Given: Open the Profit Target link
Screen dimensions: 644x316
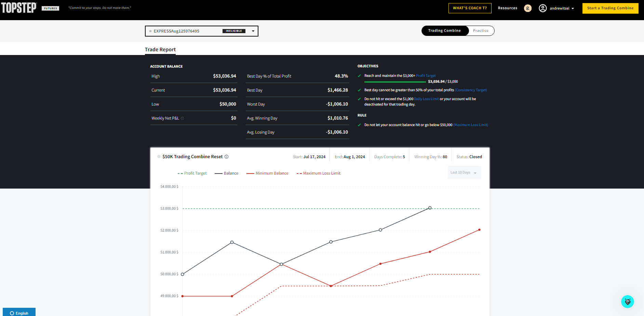Looking at the screenshot, I should pos(426,76).
